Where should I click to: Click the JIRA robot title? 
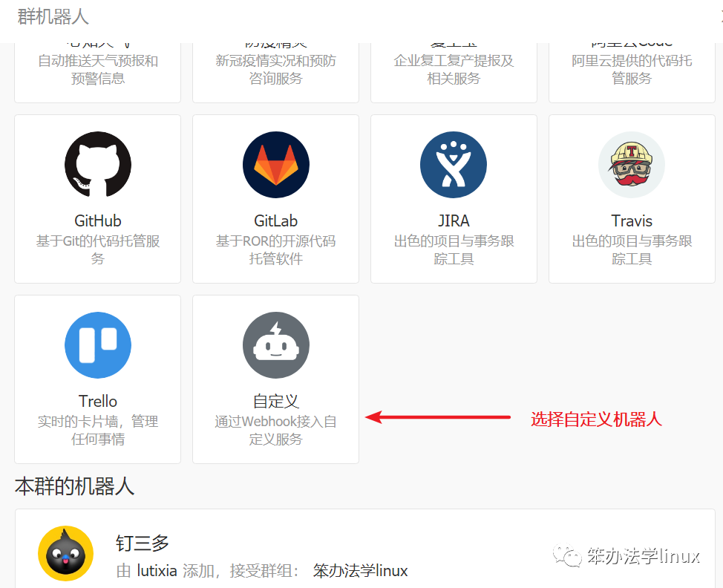(x=454, y=221)
